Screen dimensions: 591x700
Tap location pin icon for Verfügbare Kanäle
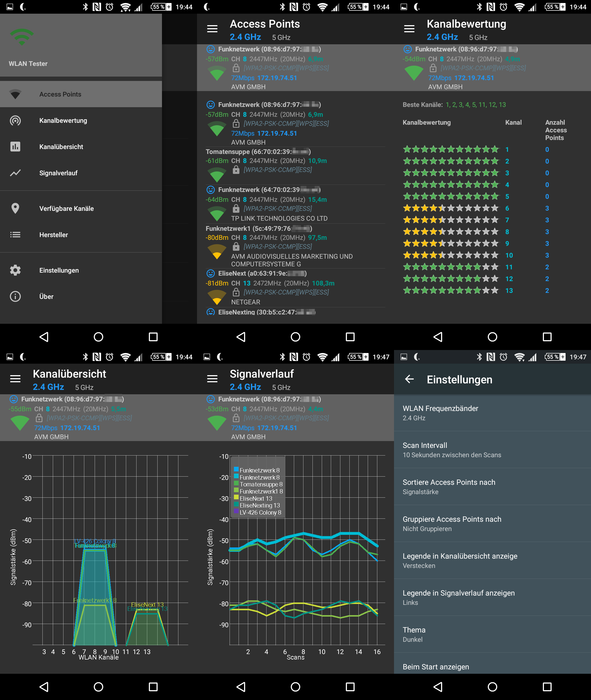click(x=15, y=208)
